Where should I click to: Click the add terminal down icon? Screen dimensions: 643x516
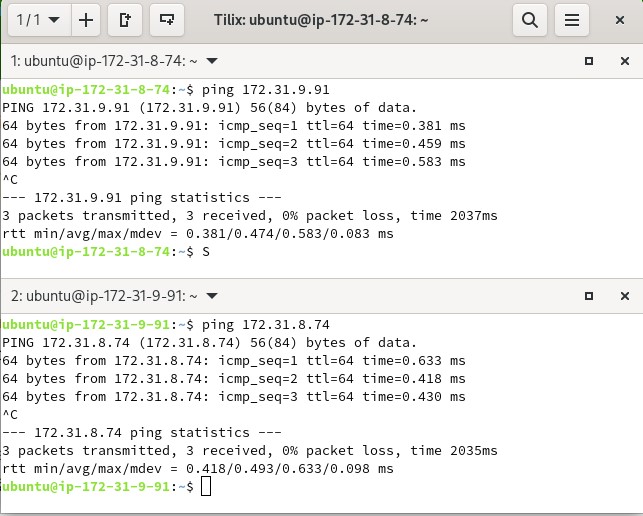click(x=167, y=19)
